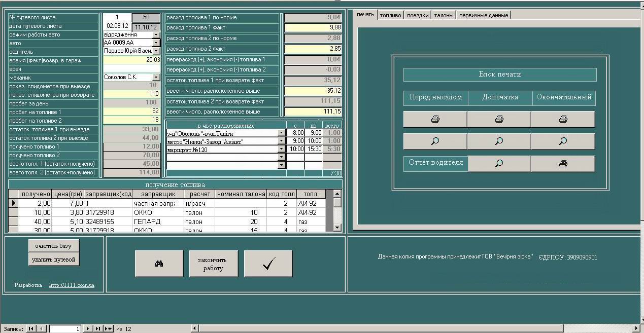This screenshot has height=333, width=644.
Task: Open the топливо tab
Action: pyautogui.click(x=390, y=15)
